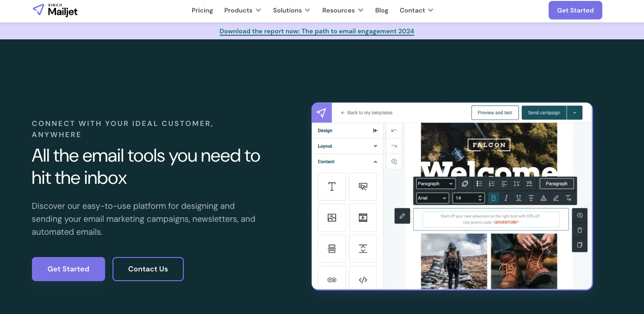Adjust line height icon
Image resolution: width=644 pixels, height=314 pixels.
point(517,184)
